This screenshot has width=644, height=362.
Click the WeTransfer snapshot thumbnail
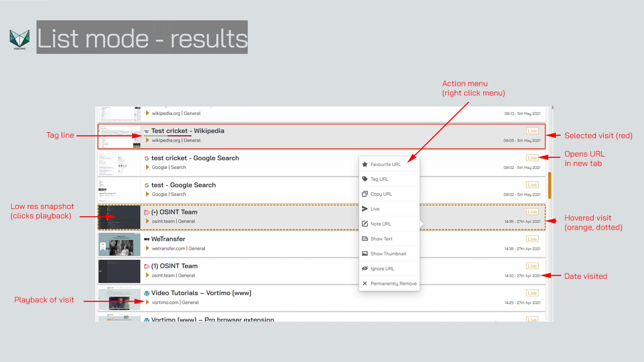click(119, 244)
